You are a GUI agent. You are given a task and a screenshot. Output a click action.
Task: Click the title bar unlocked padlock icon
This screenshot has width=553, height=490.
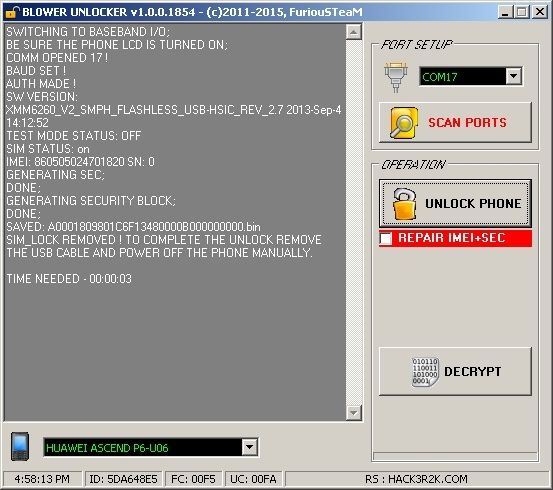(12, 12)
